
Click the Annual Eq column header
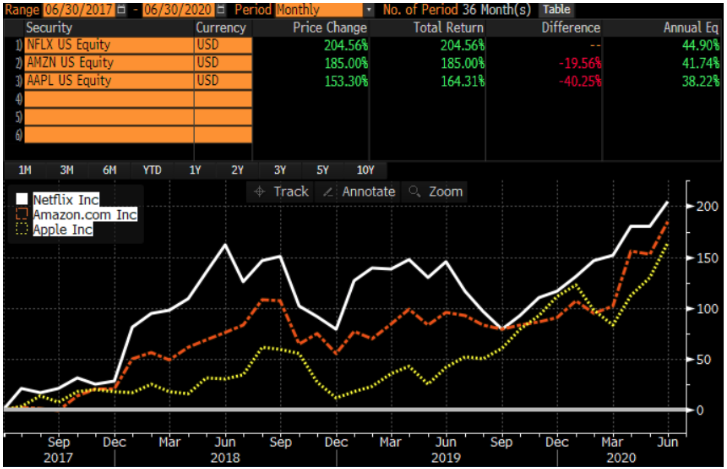pos(691,28)
